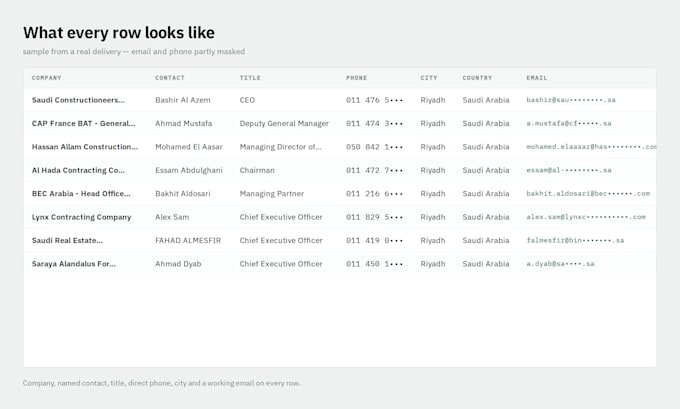Click contact name FAHAD ALMESFIR

click(x=188, y=240)
